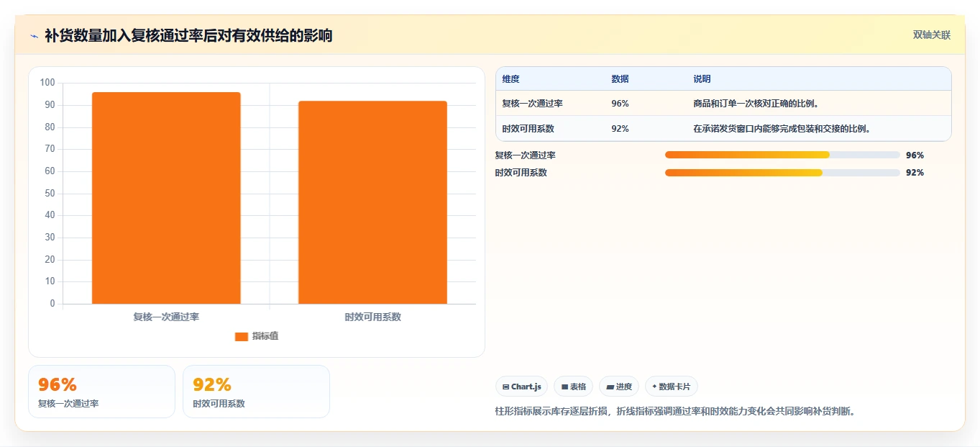Click description 商品和订单一次核对正确的比例
The image size is (980, 447).
click(x=756, y=104)
